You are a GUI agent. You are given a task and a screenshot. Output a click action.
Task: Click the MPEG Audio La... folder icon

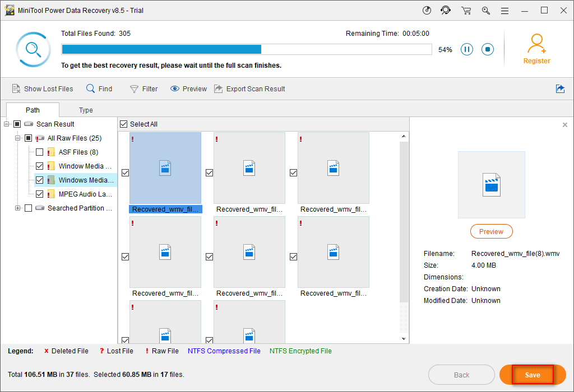tap(51, 194)
